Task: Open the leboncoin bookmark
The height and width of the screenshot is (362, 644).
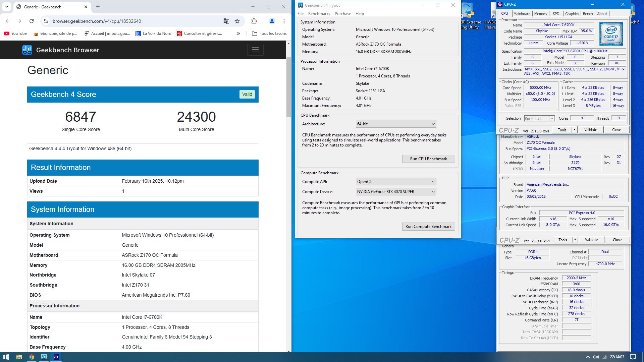Action: coord(56,34)
